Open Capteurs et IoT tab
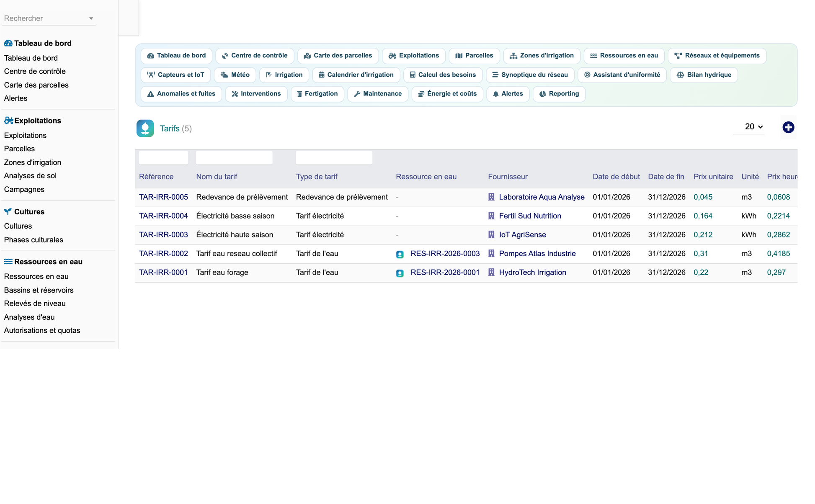Viewport: 815px width, 504px height. (x=176, y=75)
